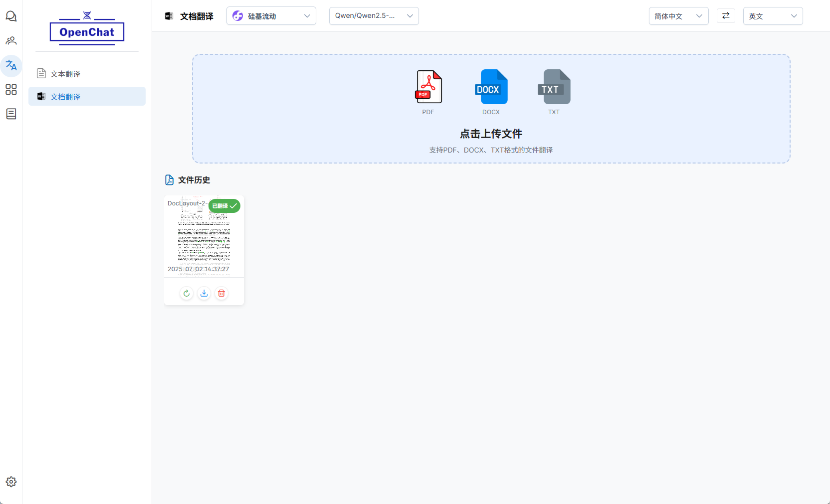The image size is (830, 504).
Task: Open the translation section in the sidebar
Action: [x=11, y=65]
